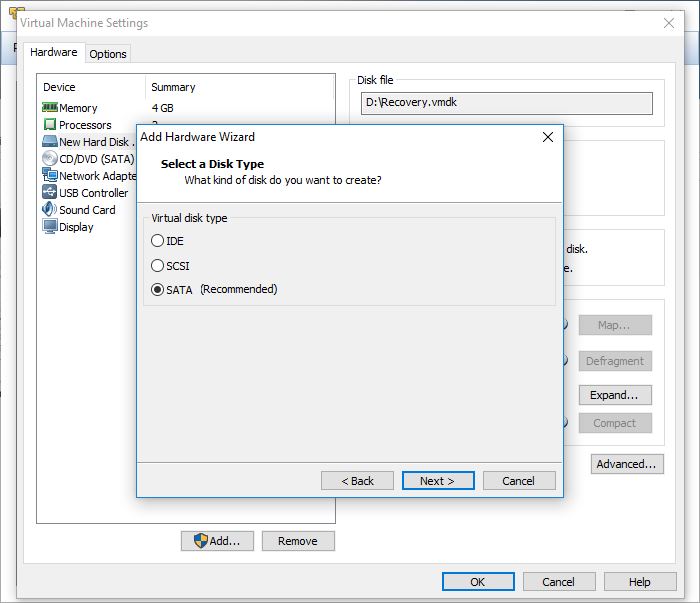Click the 4 GB memory summary
Viewport: 700px width, 603px height.
[x=162, y=108]
